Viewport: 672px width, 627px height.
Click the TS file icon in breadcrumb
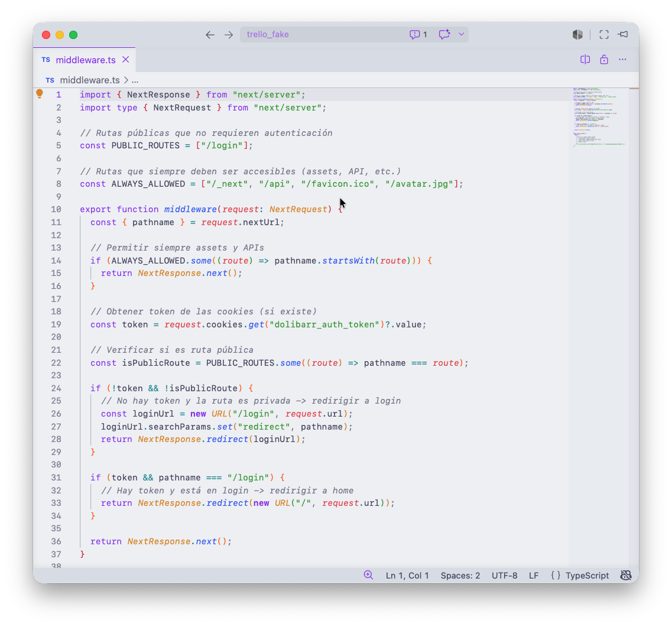(50, 80)
